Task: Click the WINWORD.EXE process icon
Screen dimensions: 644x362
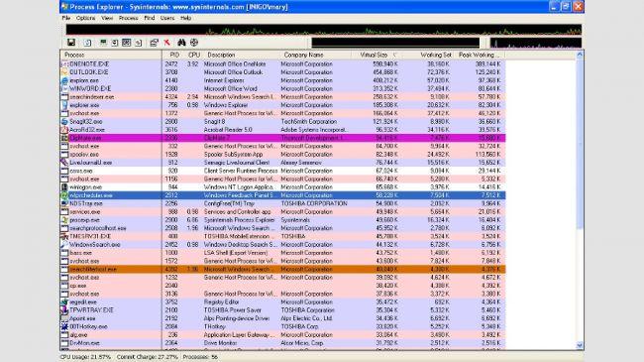Action: 64,89
